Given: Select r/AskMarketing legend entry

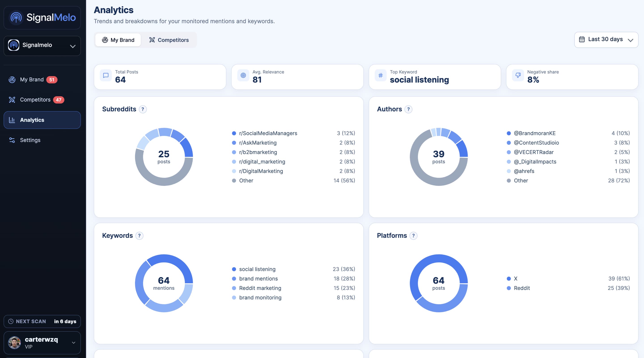Looking at the screenshot, I should (294, 143).
